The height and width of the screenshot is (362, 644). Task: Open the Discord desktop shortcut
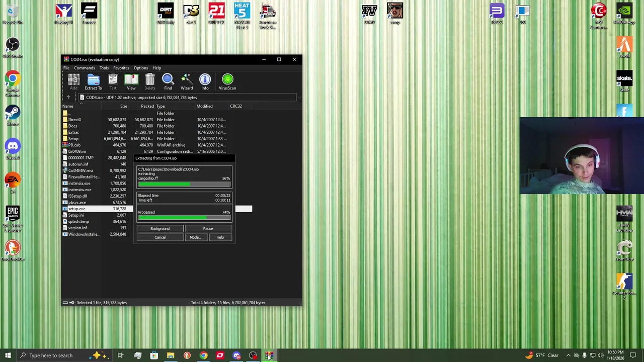coord(13,149)
